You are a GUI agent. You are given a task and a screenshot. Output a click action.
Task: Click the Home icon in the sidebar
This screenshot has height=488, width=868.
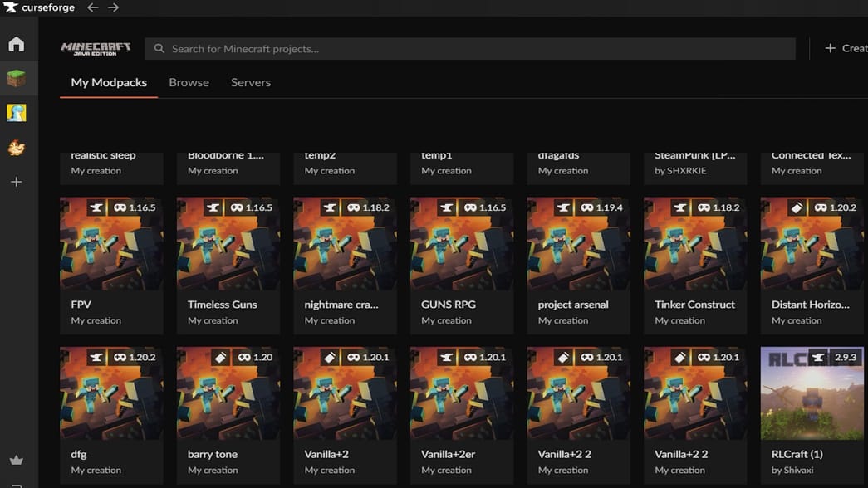[x=16, y=43]
